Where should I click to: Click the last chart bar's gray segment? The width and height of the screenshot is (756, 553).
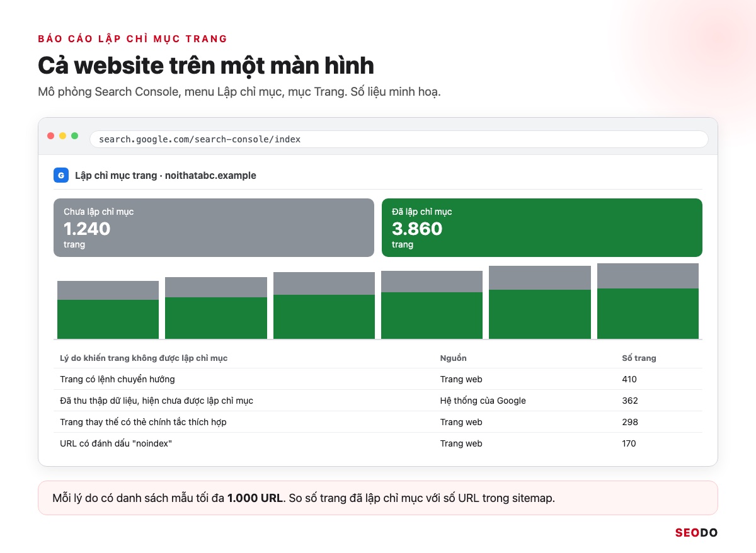click(648, 276)
